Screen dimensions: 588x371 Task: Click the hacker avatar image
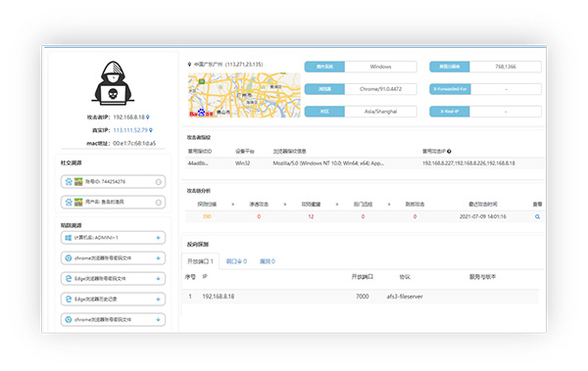(113, 83)
